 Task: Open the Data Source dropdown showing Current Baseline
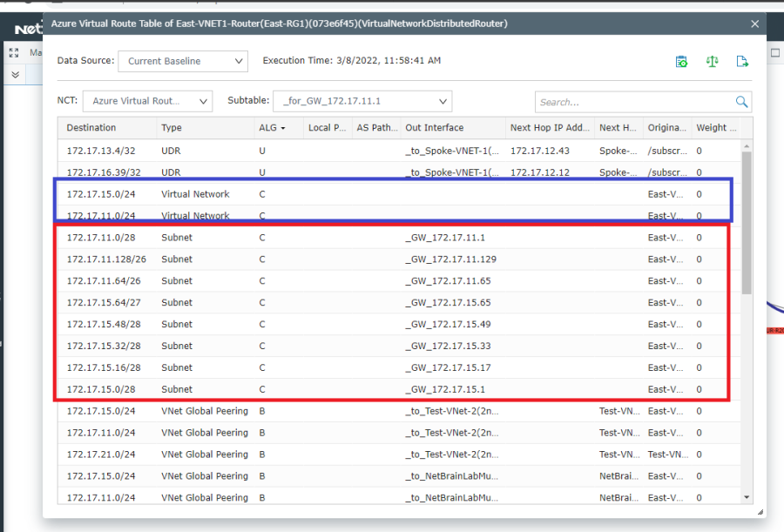[182, 61]
